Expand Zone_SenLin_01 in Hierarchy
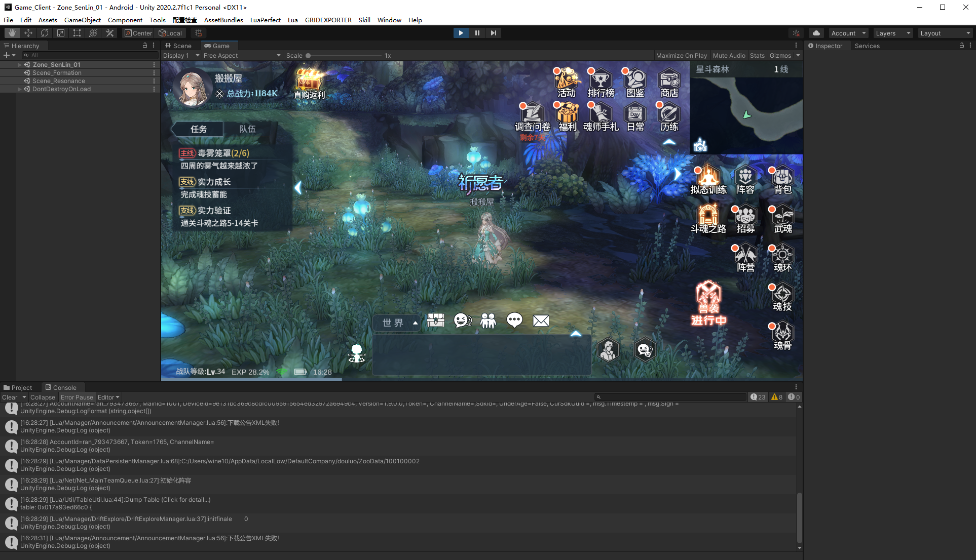Image resolution: width=976 pixels, height=560 pixels. [19, 65]
